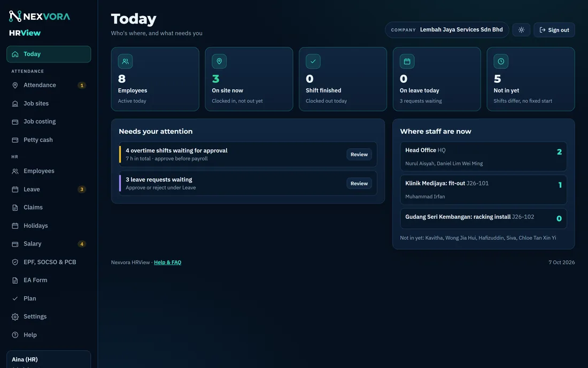
Task: Click the EPF, SOCSO & PCB shield icon
Action: click(15, 262)
